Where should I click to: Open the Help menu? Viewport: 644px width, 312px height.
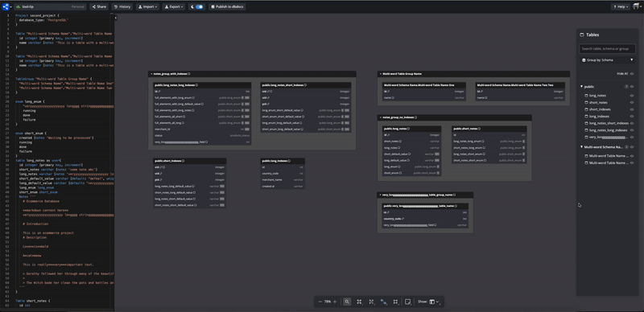[x=620, y=6]
